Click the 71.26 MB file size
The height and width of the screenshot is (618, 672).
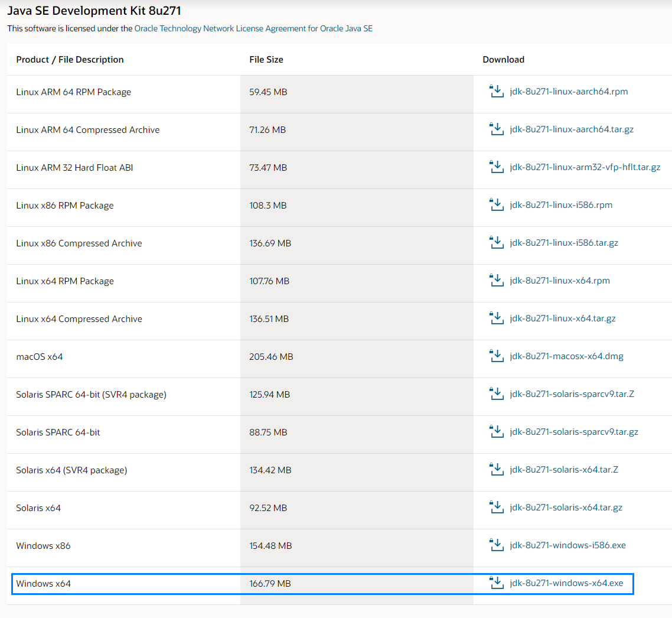point(268,129)
